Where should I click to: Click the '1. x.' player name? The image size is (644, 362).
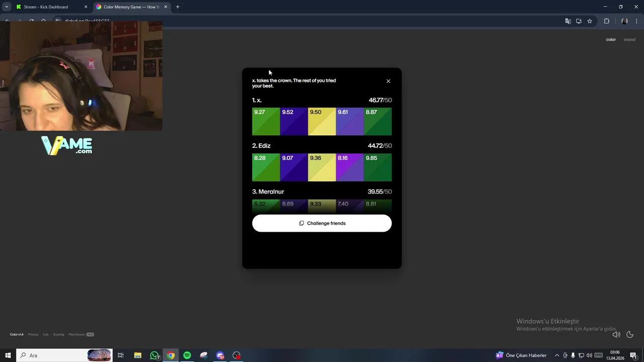point(257,100)
